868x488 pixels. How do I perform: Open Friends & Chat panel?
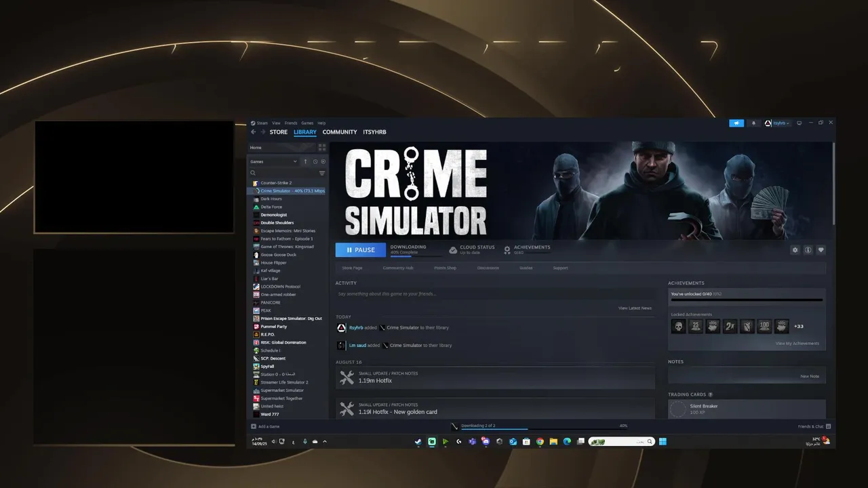(814, 426)
